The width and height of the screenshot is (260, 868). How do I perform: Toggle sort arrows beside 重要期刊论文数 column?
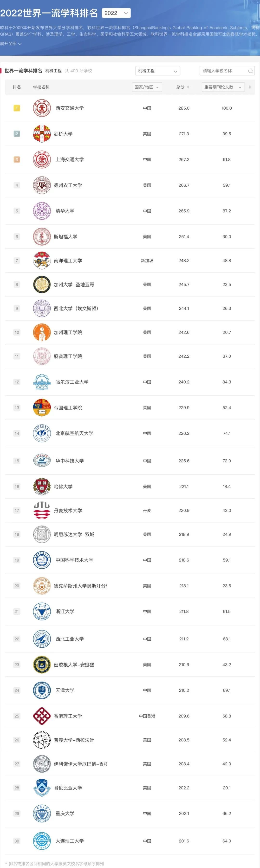250,87
